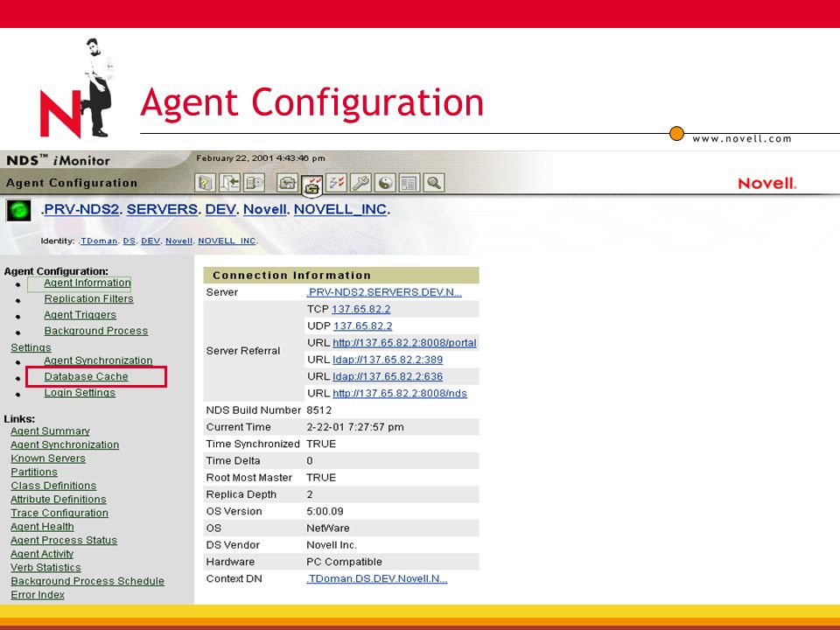Image resolution: width=840 pixels, height=630 pixels.
Task: Select the highlighted Agent Configuration toolbar icon
Action: tap(311, 185)
